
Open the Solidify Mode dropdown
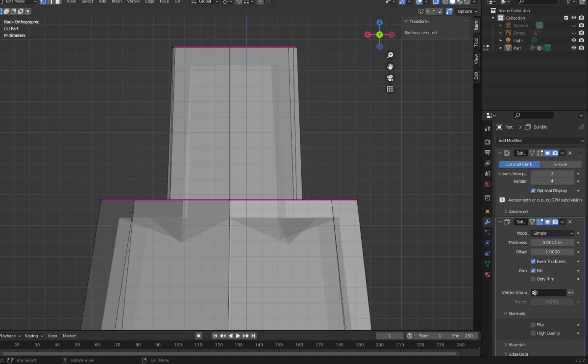point(552,233)
